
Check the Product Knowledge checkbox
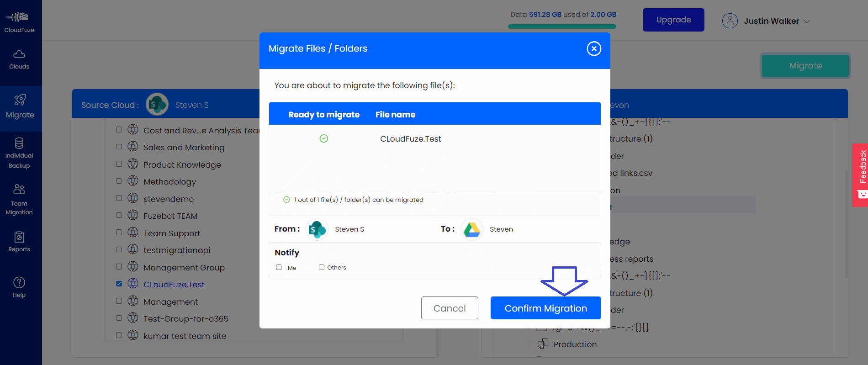pos(119,164)
